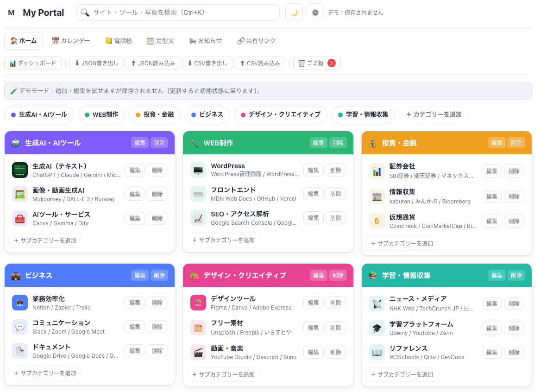Click CSV書き出し export button
The width and height of the screenshot is (540, 392).
point(207,63)
